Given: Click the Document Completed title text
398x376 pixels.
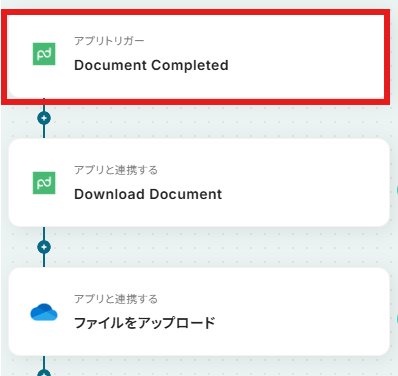Looking at the screenshot, I should pyautogui.click(x=151, y=65).
